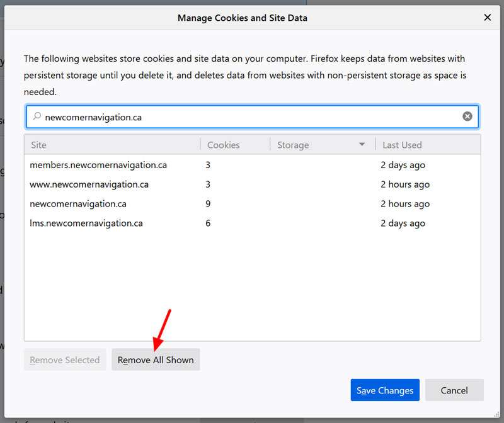Select www.newcomernavigation.ca row
504x423 pixels.
pos(253,184)
